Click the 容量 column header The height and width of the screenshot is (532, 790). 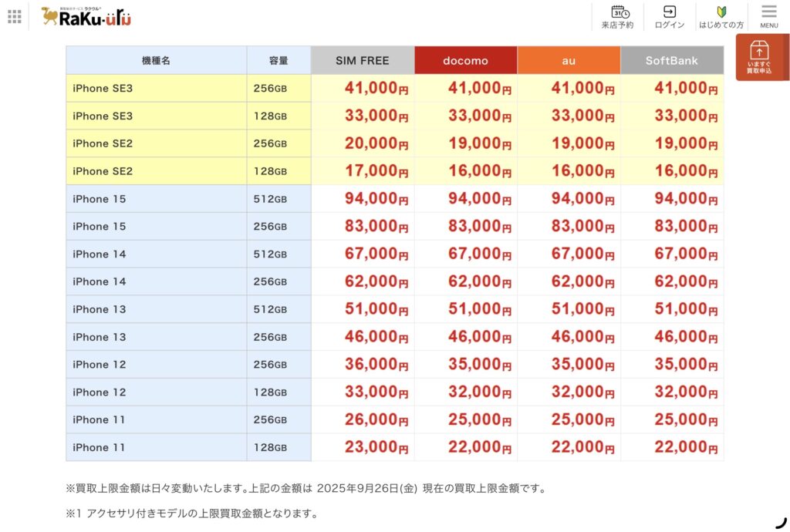pyautogui.click(x=279, y=60)
